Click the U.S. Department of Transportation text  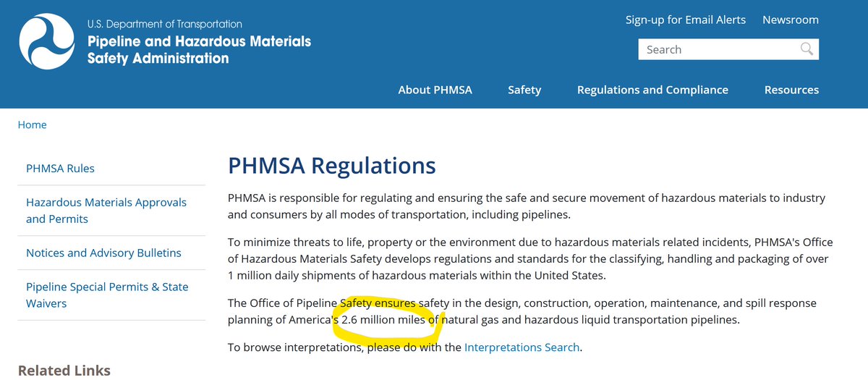(164, 24)
